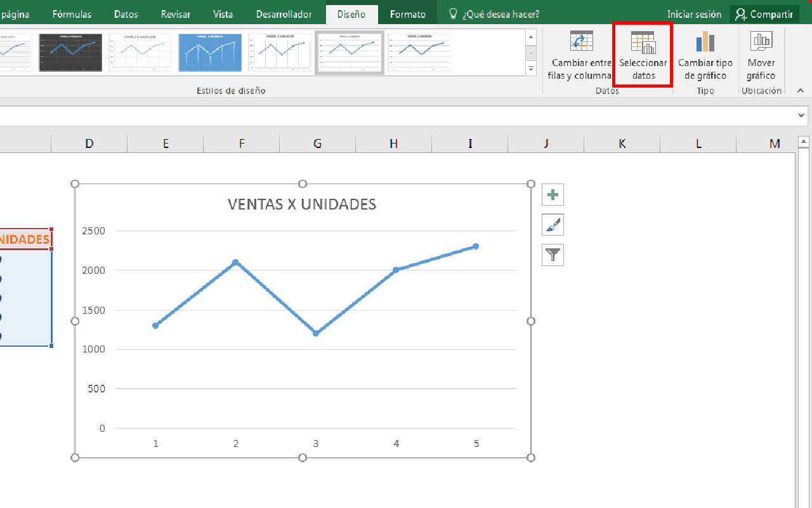
Task: Click the UNIDADES header cell
Action: [x=25, y=239]
